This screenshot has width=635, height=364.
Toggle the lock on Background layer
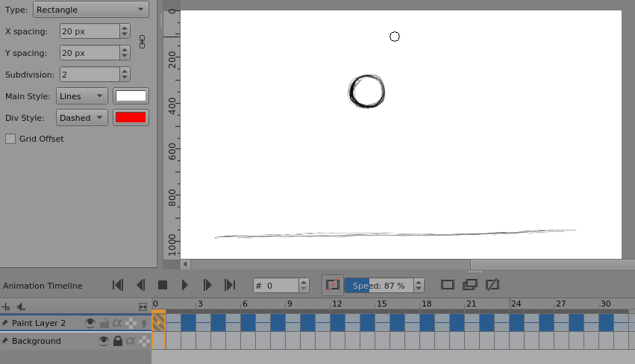point(117,341)
